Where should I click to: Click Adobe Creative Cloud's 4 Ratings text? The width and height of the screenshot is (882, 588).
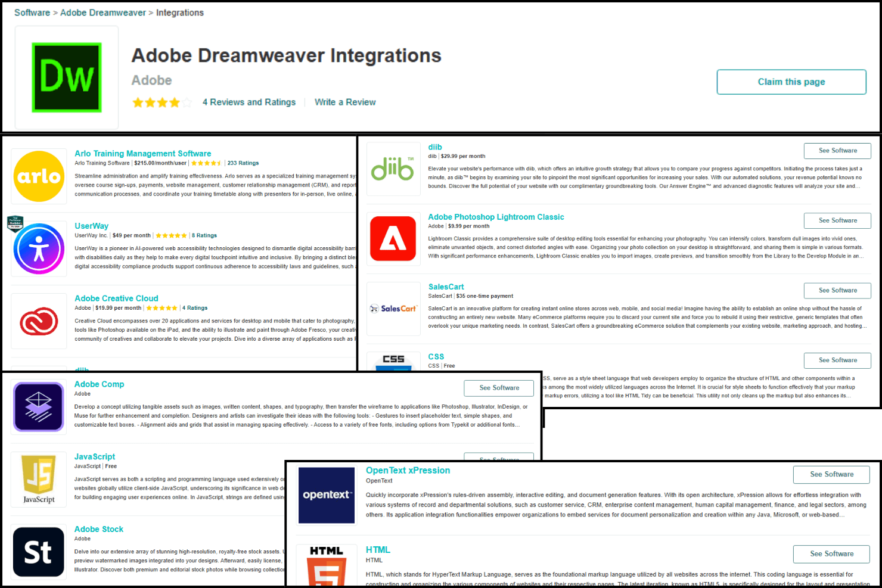195,308
